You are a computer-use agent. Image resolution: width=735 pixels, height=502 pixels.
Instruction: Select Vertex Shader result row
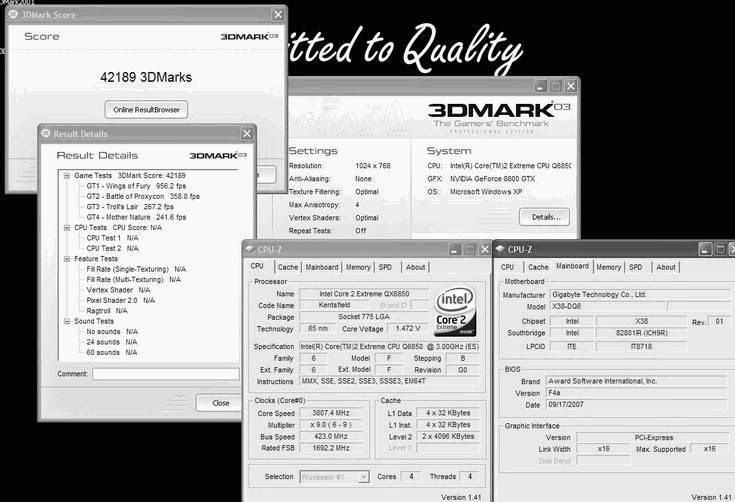pyautogui.click(x=118, y=290)
